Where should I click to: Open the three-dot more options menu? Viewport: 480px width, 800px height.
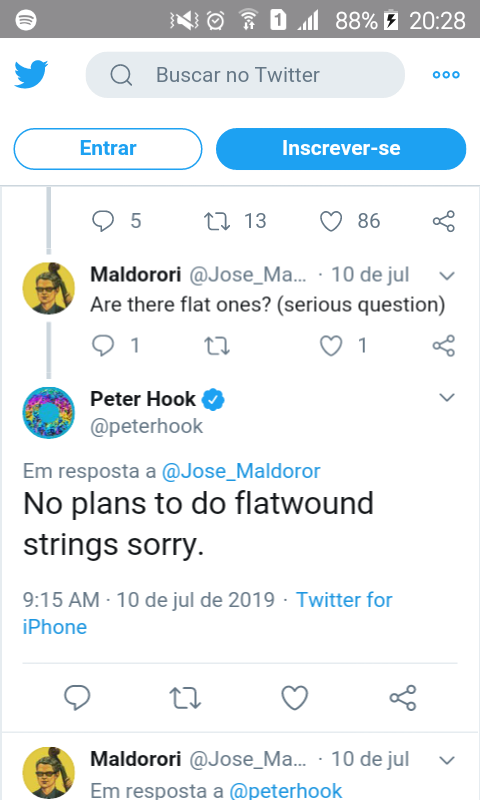pyautogui.click(x=446, y=74)
